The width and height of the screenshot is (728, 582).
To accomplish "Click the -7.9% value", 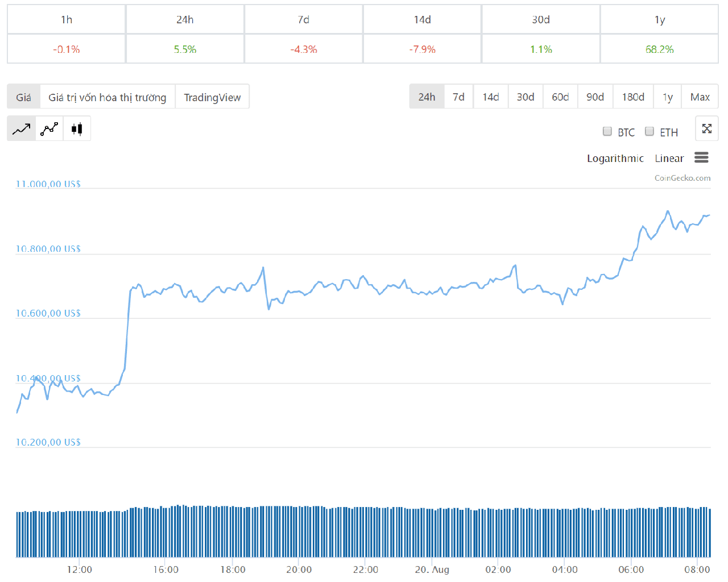I will [x=422, y=49].
